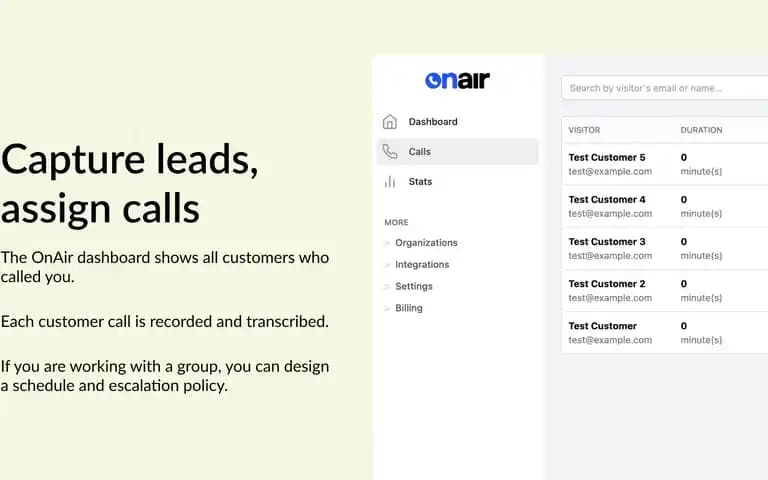Open Settings in the sidebar
The width and height of the screenshot is (768, 480).
(414, 286)
